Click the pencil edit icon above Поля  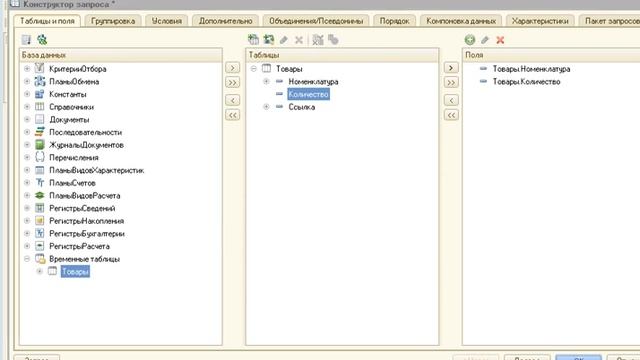pyautogui.click(x=485, y=40)
